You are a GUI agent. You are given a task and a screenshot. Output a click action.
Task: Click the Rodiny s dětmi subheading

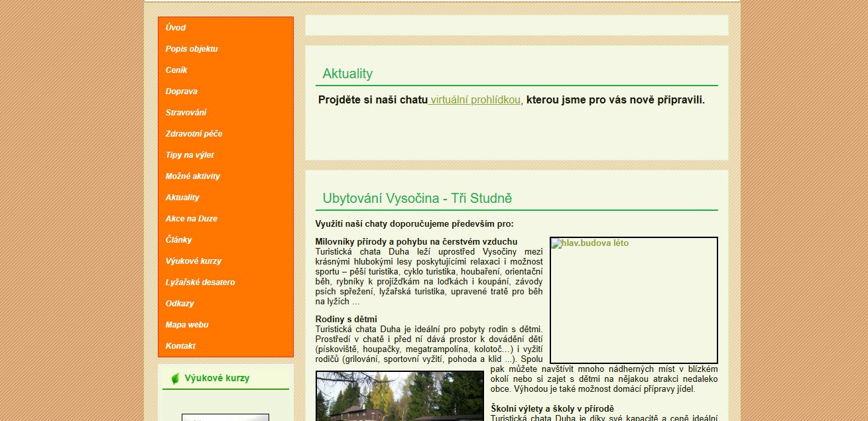[x=346, y=320]
